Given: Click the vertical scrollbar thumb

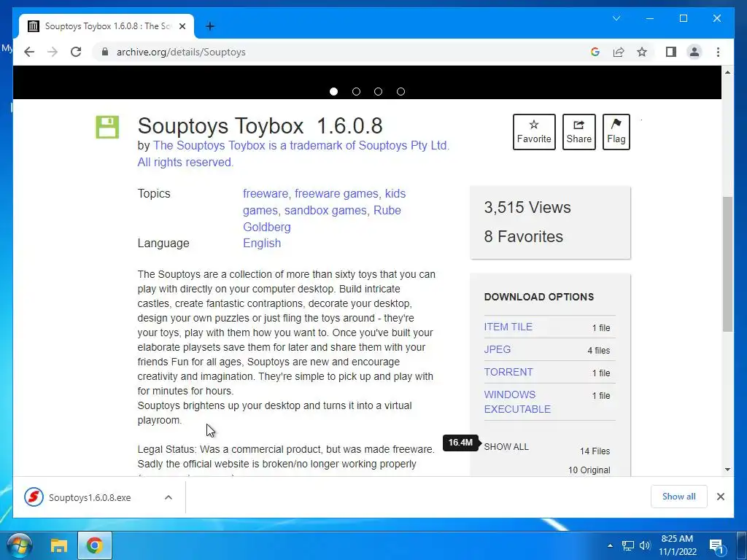Looking at the screenshot, I should [x=727, y=264].
